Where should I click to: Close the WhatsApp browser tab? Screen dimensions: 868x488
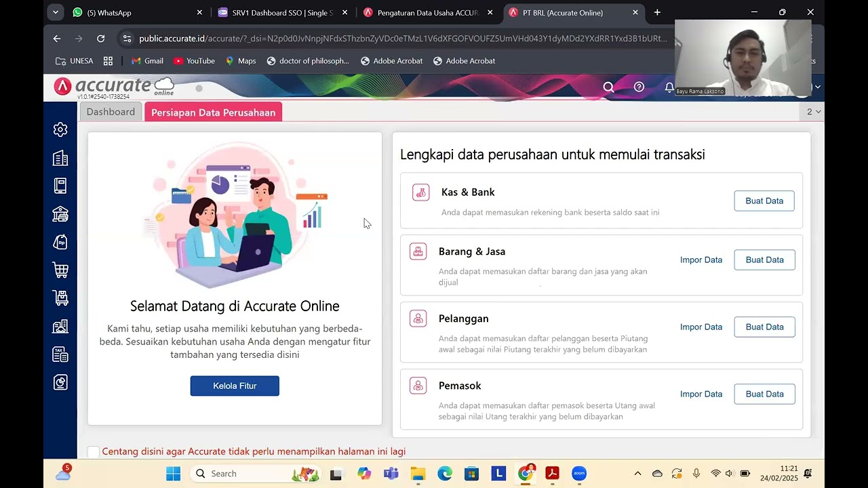(x=199, y=12)
